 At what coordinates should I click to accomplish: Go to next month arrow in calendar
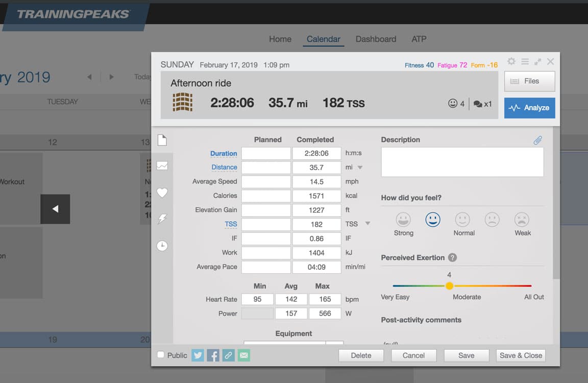111,77
